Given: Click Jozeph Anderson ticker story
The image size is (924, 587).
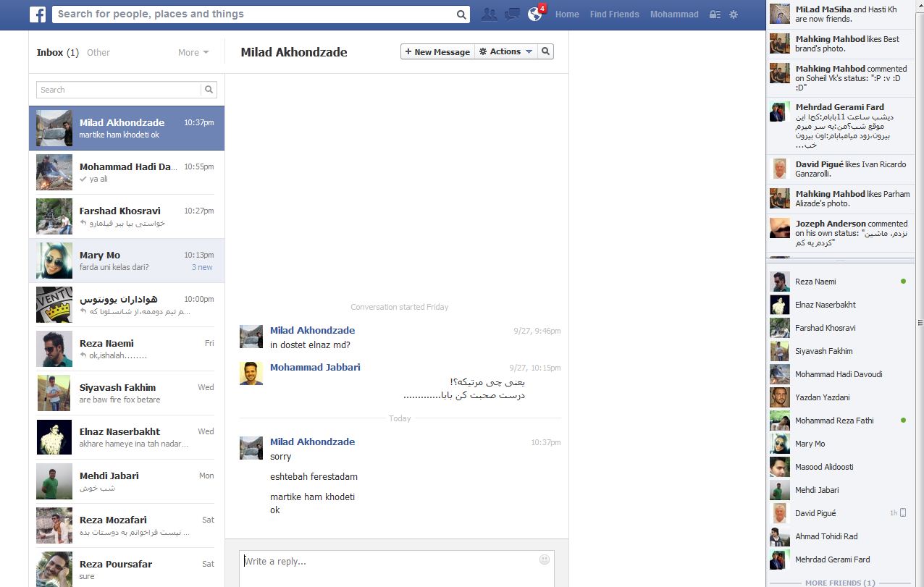Looking at the screenshot, I should 840,233.
